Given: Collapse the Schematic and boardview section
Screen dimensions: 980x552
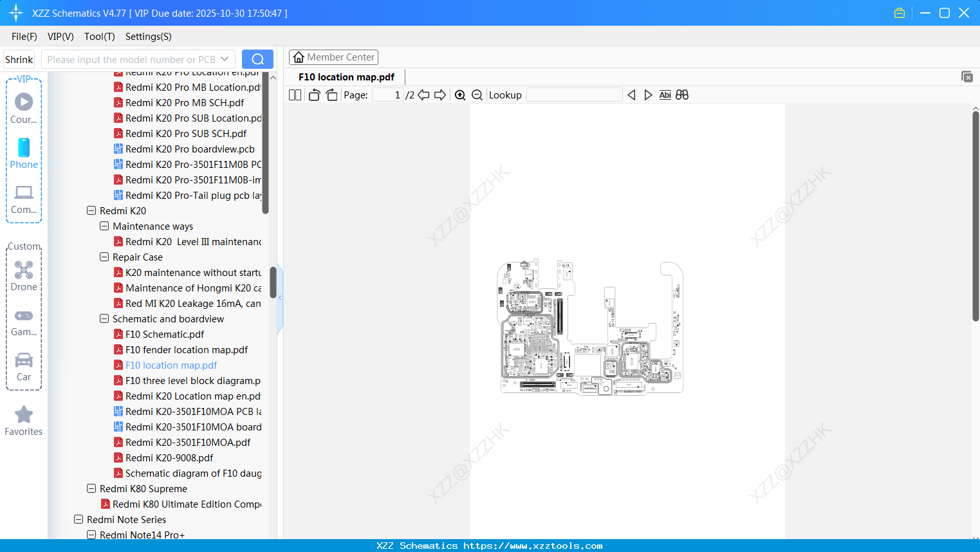Looking at the screenshot, I should pos(104,318).
